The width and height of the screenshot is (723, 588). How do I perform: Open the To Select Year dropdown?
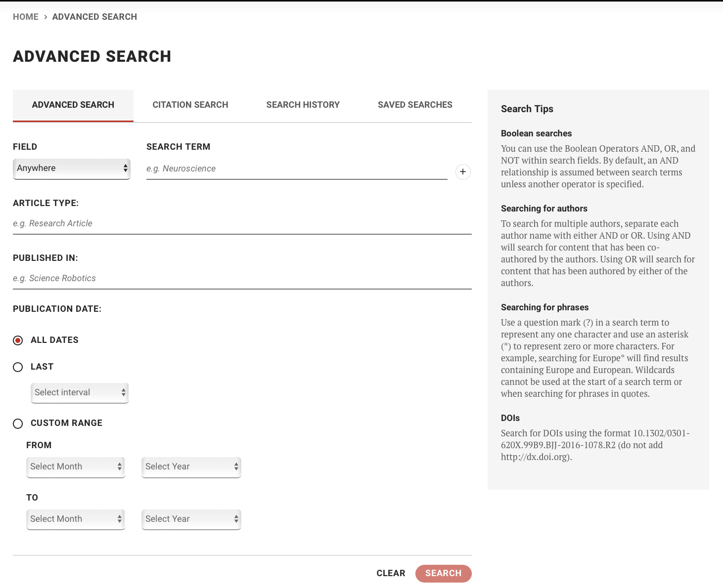(191, 519)
